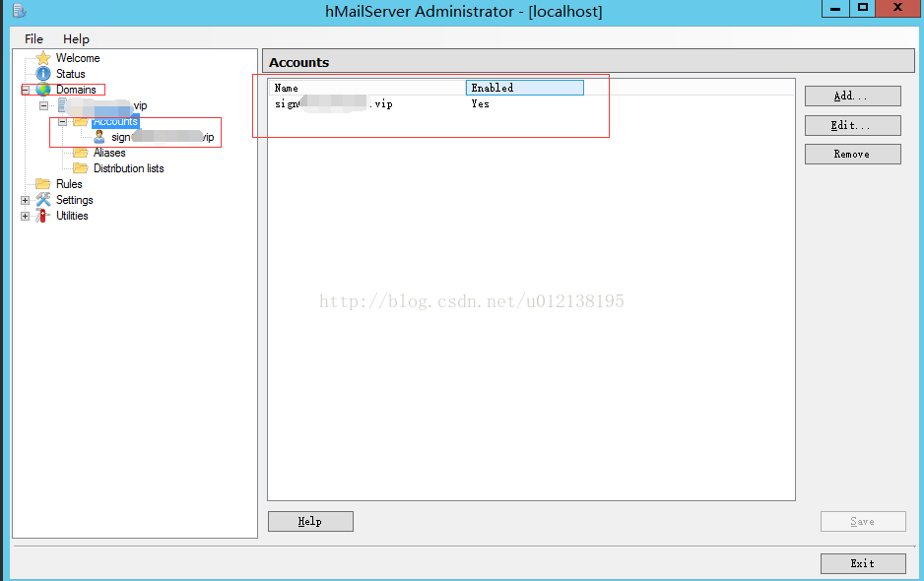Image resolution: width=924 pixels, height=581 pixels.
Task: Click the Accounts folder icon
Action: pos(81,121)
